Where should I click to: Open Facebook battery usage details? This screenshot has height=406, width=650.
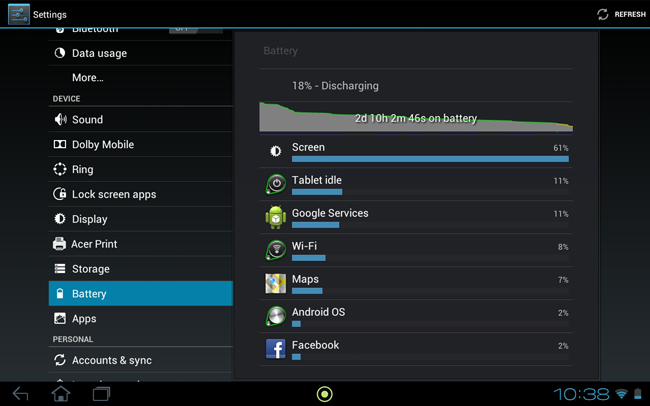tap(416, 349)
